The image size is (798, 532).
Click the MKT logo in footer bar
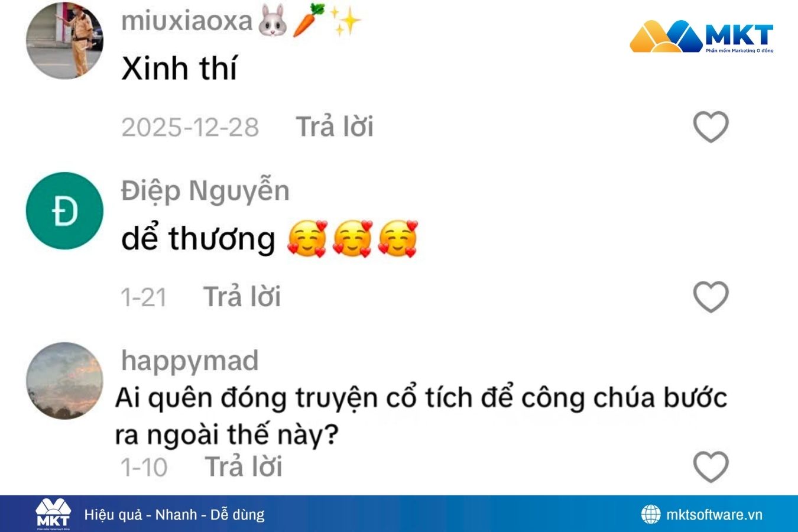click(x=53, y=514)
